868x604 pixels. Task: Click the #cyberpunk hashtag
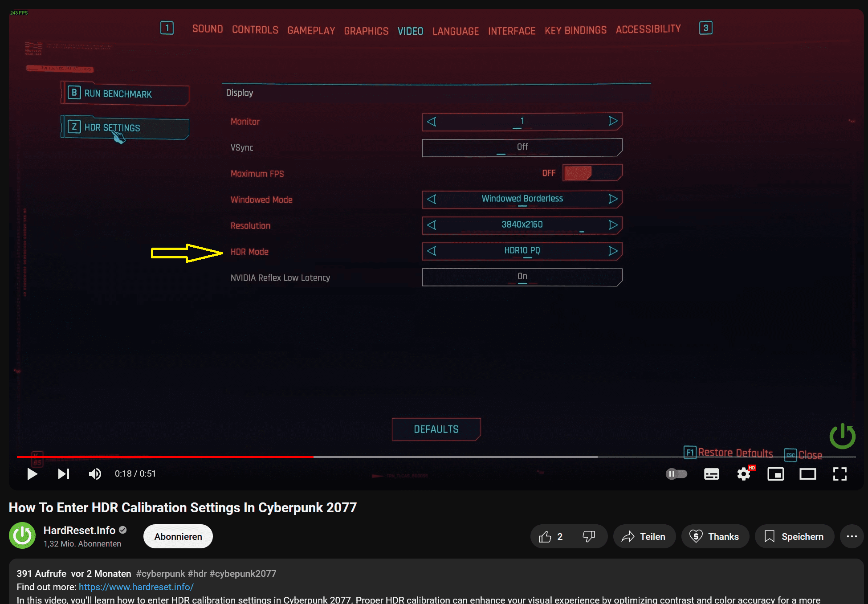point(160,574)
